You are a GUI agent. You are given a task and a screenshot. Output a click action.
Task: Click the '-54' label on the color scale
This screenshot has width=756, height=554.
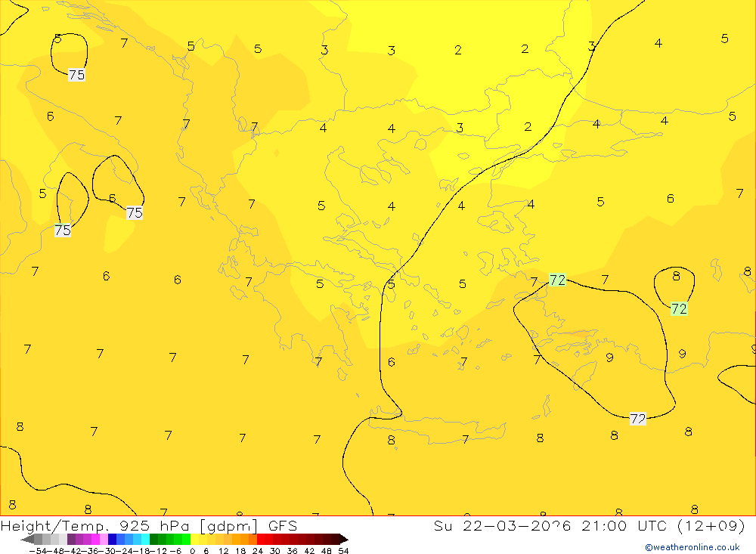[38, 551]
